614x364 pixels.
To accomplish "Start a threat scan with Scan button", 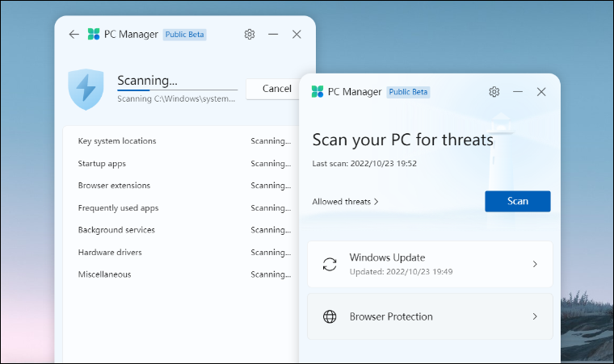I will pos(518,201).
